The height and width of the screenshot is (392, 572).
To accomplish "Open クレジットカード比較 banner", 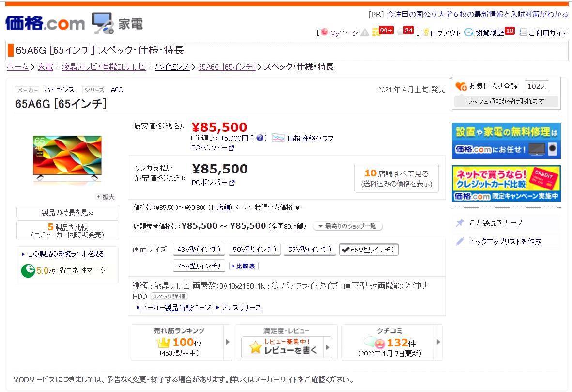I will coord(506,183).
